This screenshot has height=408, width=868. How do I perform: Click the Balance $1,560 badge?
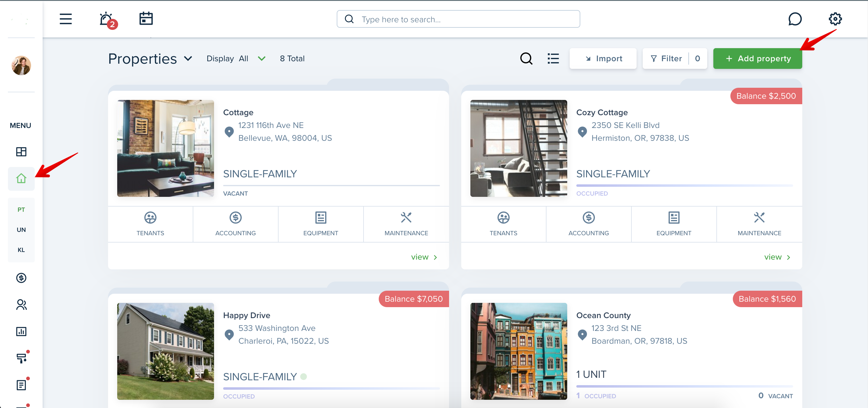click(767, 299)
